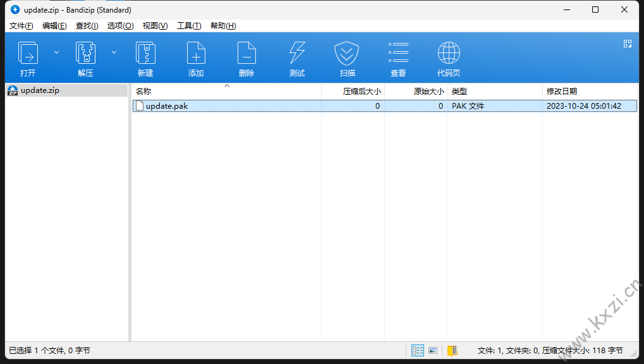
Task: Open the 选项(O) menu
Action: coord(120,26)
